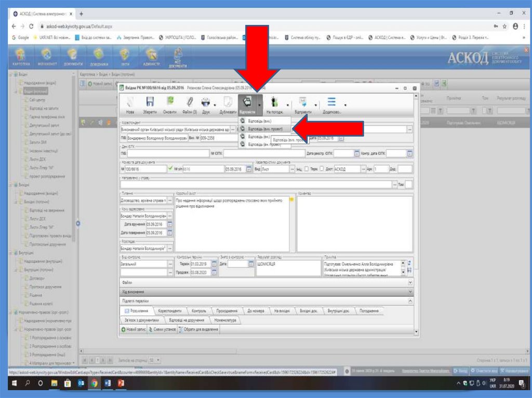This screenshot has width=532, height=398.
Task: Toggle the Інш. checkbox
Action: point(307,169)
